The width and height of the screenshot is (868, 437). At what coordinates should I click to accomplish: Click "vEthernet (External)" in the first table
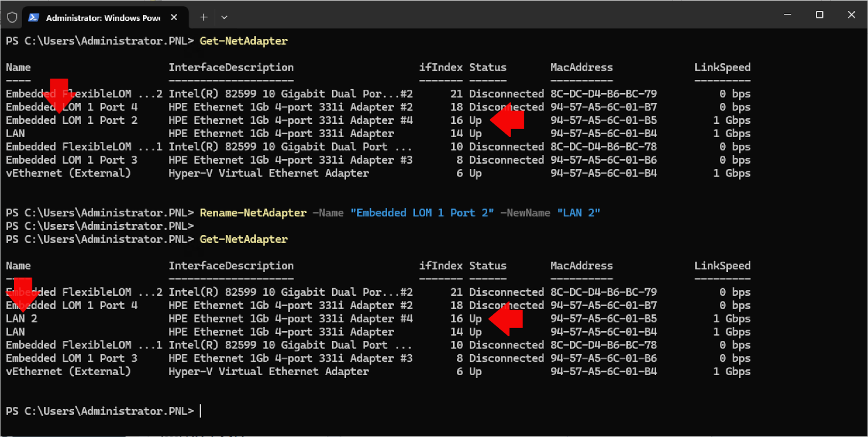(x=68, y=173)
